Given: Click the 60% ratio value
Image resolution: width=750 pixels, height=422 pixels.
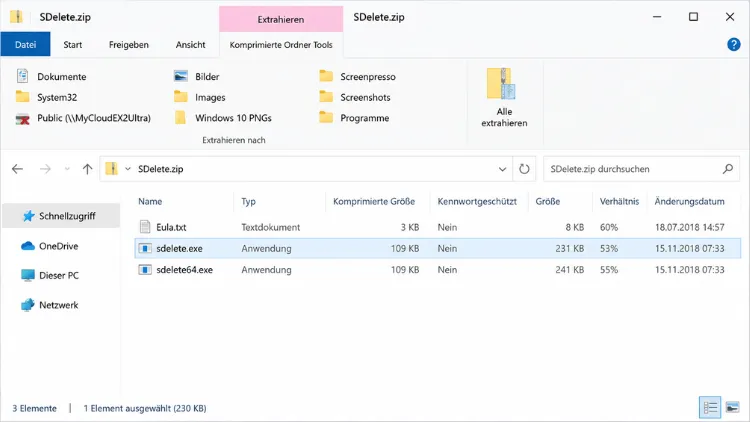Looking at the screenshot, I should (x=609, y=227).
